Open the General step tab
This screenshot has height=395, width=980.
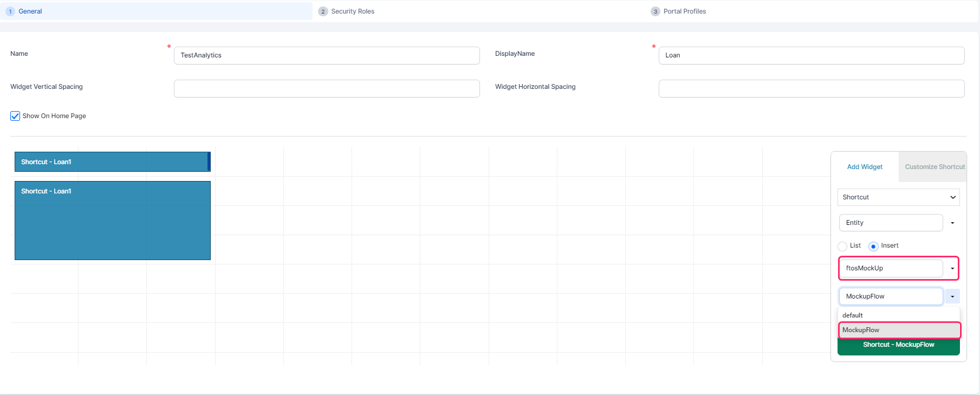click(30, 11)
